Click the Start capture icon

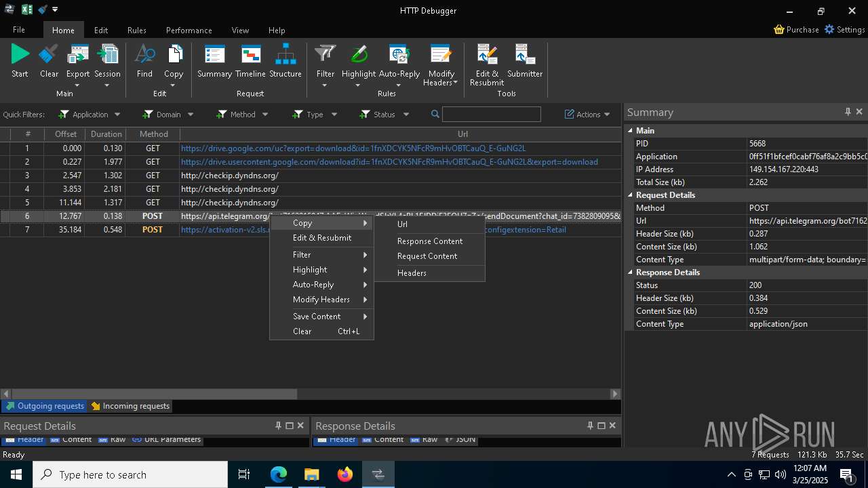20,54
